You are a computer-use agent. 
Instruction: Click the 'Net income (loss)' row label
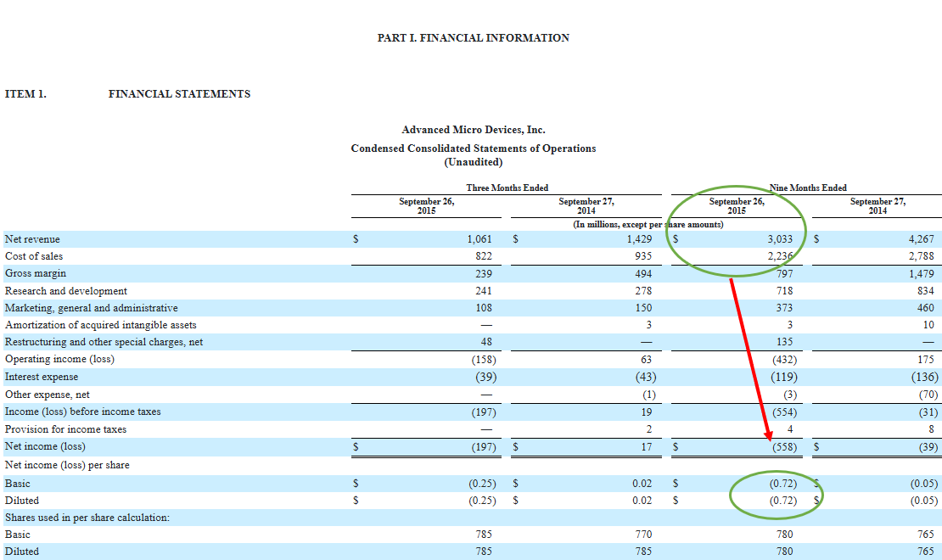click(45, 446)
